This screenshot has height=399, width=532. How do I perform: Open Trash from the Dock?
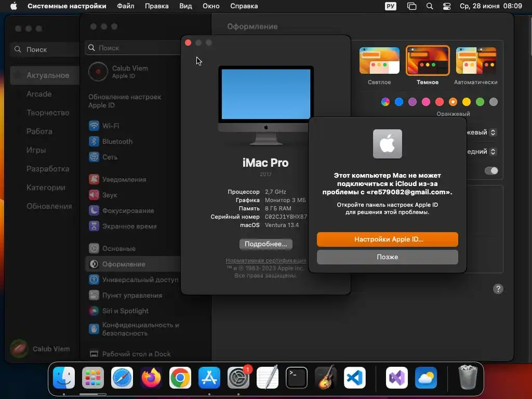coord(468,378)
